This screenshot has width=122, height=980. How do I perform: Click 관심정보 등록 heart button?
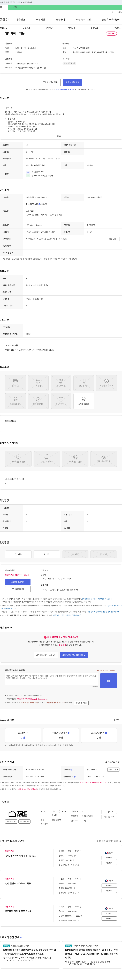[x=50, y=82]
